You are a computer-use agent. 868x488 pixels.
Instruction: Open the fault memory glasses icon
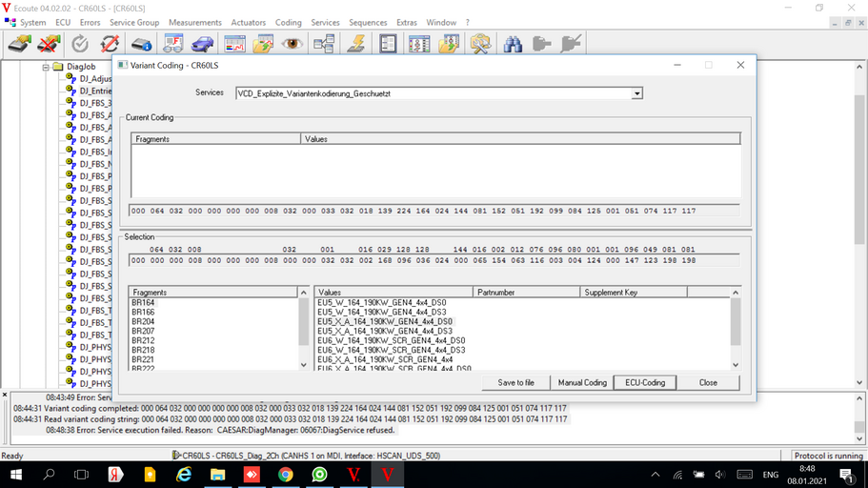coord(172,44)
